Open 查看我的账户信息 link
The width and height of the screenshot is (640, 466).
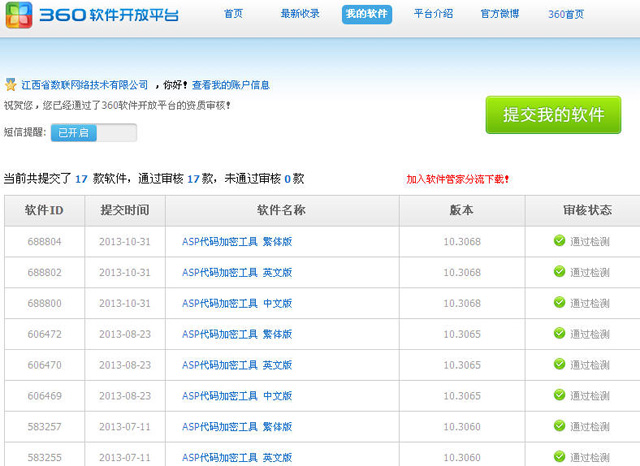coord(231,85)
